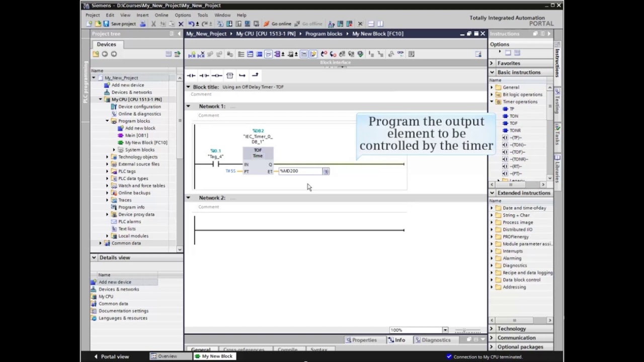Image resolution: width=644 pixels, height=362 pixels.
Task: Open the Insert menu
Action: point(142,15)
